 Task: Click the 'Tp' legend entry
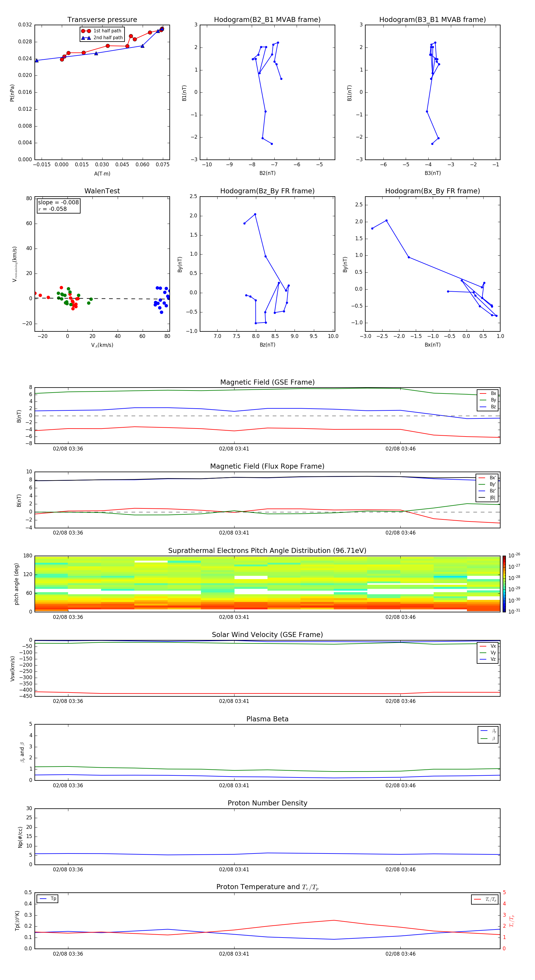click(48, 899)
